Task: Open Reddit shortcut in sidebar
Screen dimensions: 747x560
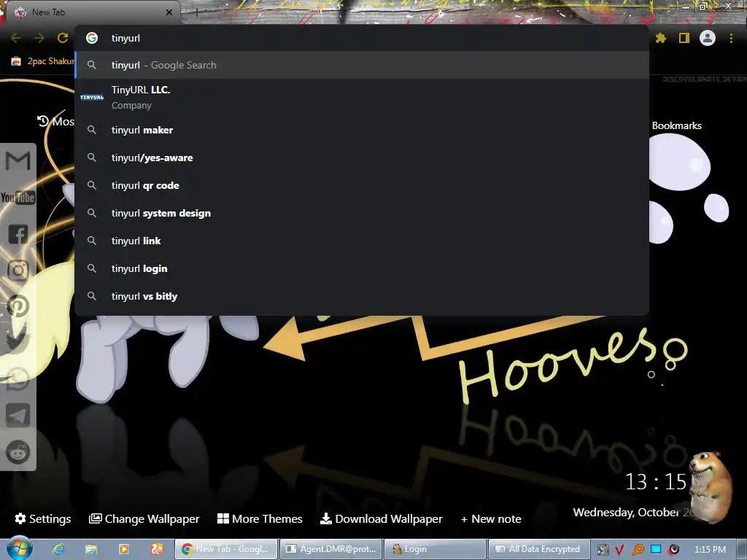Action: 18,452
